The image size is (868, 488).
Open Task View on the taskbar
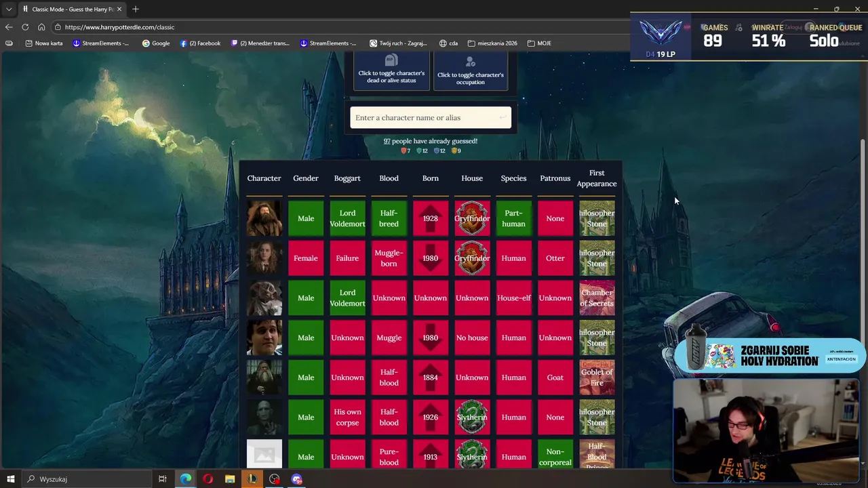coord(163,479)
